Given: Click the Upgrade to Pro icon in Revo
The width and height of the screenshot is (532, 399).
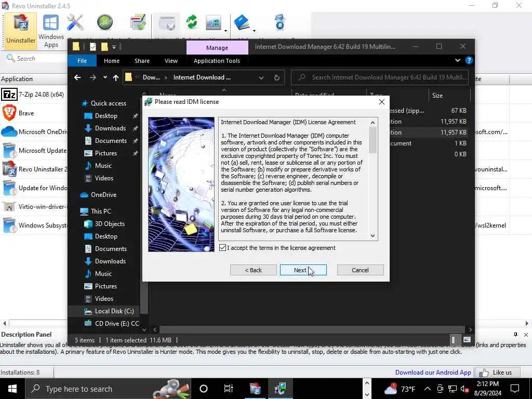Looking at the screenshot, I should click(x=280, y=22).
